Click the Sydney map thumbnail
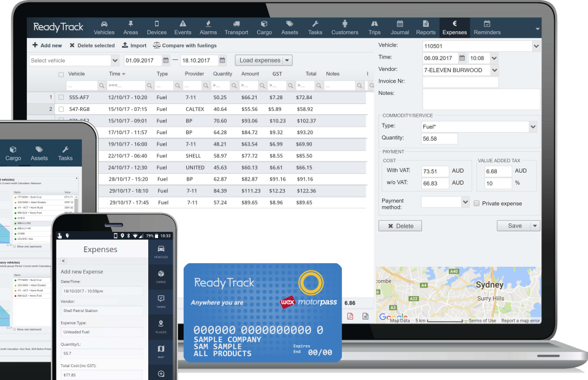This screenshot has height=380, width=588. click(458, 295)
